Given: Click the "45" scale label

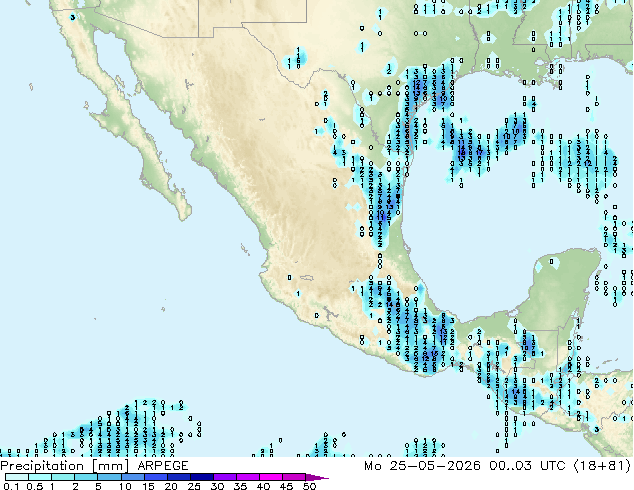Looking at the screenshot, I should (286, 486).
